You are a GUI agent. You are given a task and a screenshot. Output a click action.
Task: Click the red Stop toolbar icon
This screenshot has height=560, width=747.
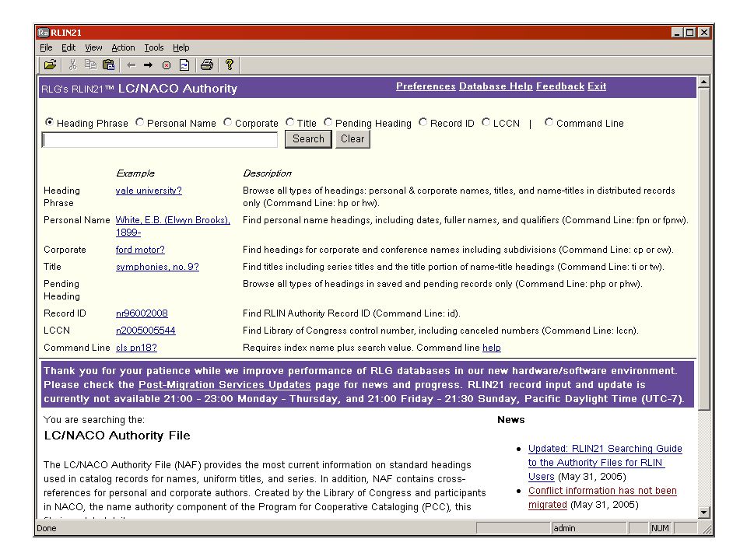[x=167, y=65]
